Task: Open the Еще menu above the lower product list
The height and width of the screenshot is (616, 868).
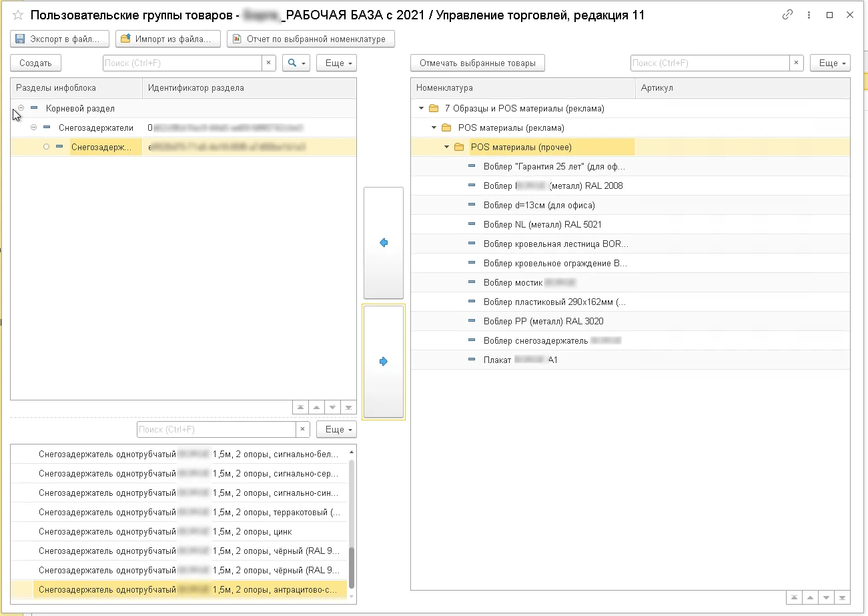Action: [x=336, y=429]
